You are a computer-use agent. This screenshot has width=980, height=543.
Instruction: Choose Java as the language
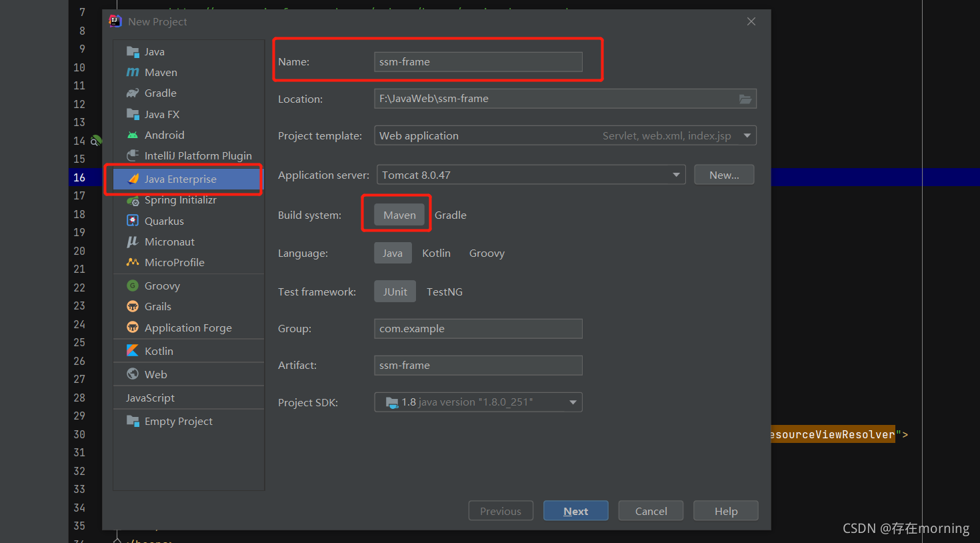[393, 253]
